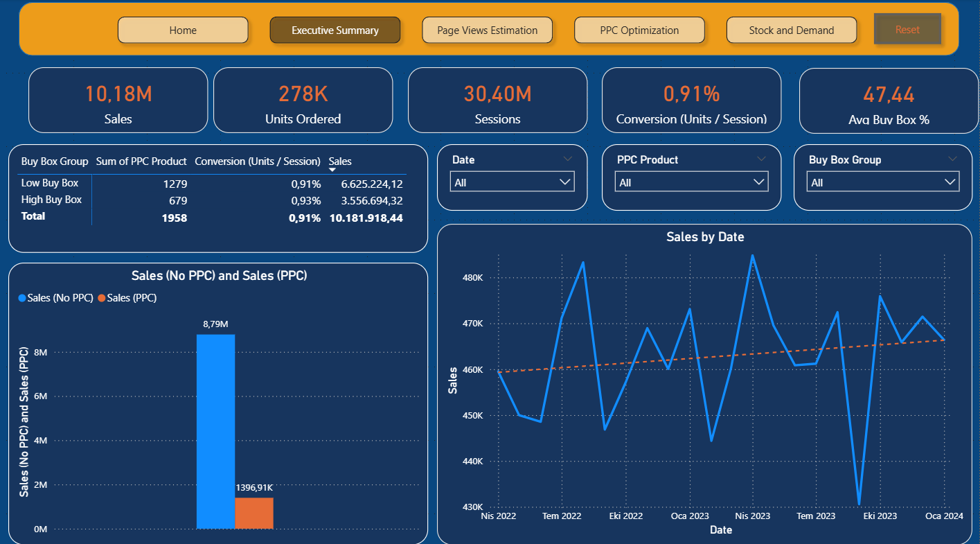
Task: Select the High Buy Box row label
Action: pos(51,200)
